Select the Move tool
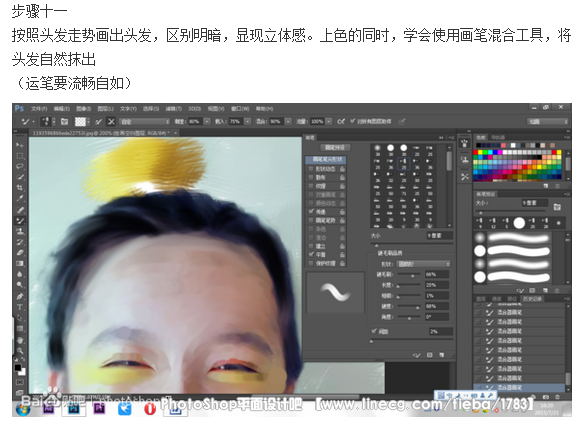584x421 pixels. point(20,145)
